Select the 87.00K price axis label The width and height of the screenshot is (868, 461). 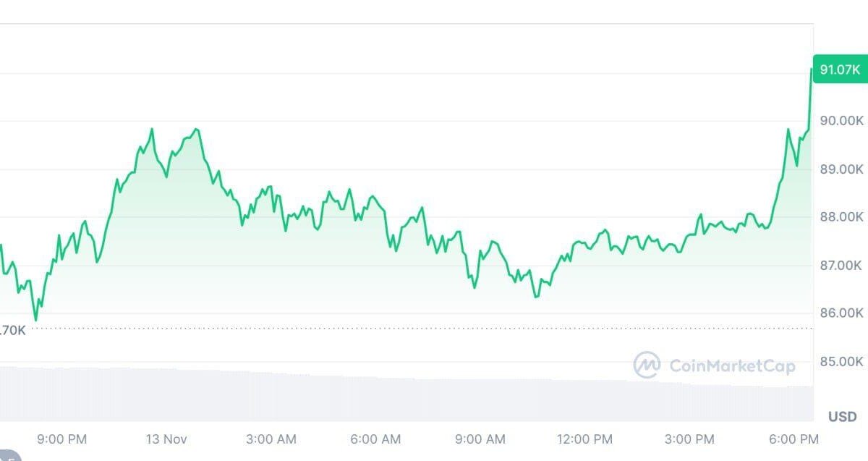click(x=842, y=265)
